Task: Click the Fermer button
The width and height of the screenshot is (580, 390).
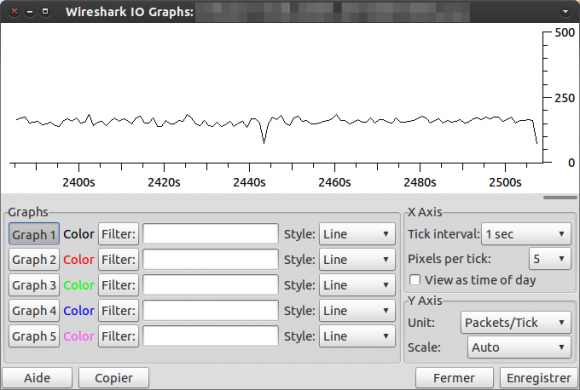Action: point(454,378)
